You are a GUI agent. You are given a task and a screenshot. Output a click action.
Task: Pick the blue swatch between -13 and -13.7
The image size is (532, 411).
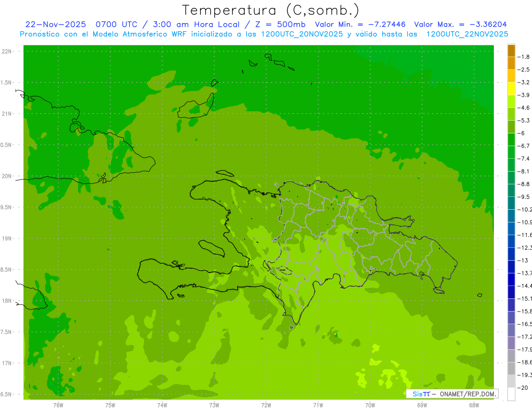coord(511,267)
